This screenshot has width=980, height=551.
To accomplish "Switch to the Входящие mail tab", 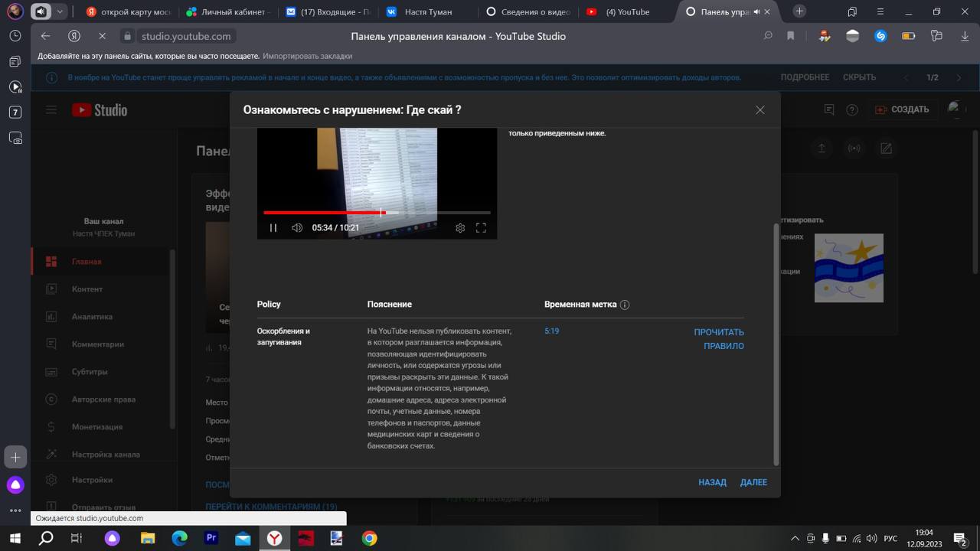I will coord(327,11).
